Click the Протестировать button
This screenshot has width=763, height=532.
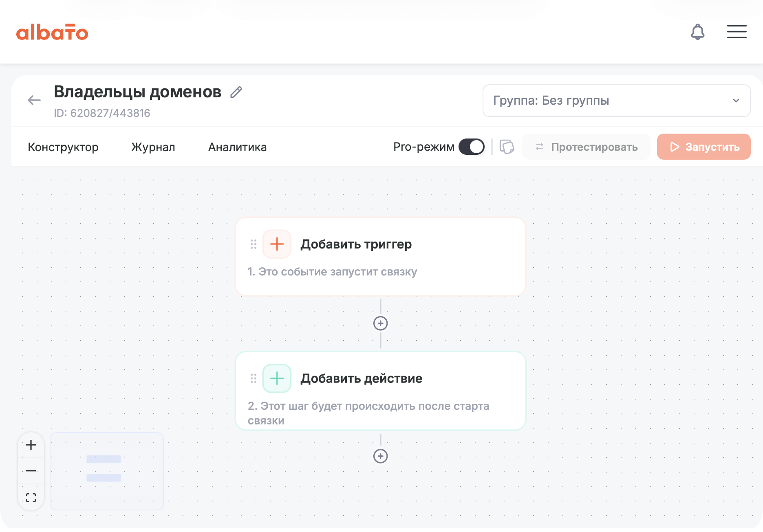tap(586, 147)
